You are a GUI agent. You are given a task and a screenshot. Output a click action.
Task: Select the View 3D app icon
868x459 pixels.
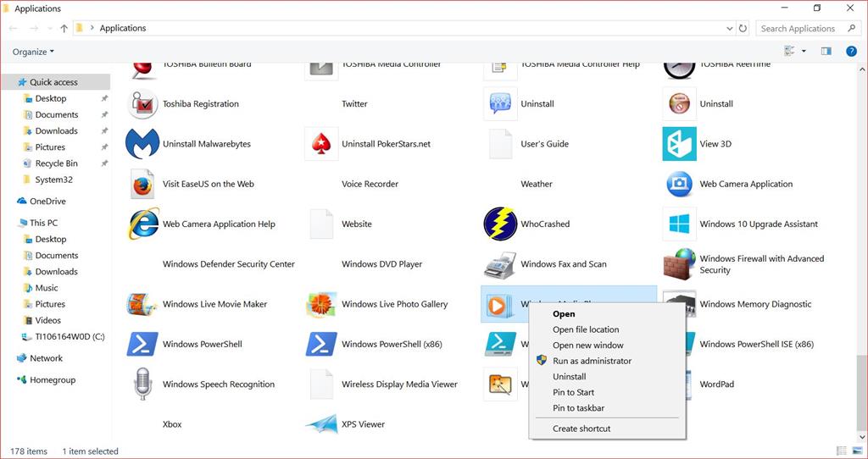[679, 144]
